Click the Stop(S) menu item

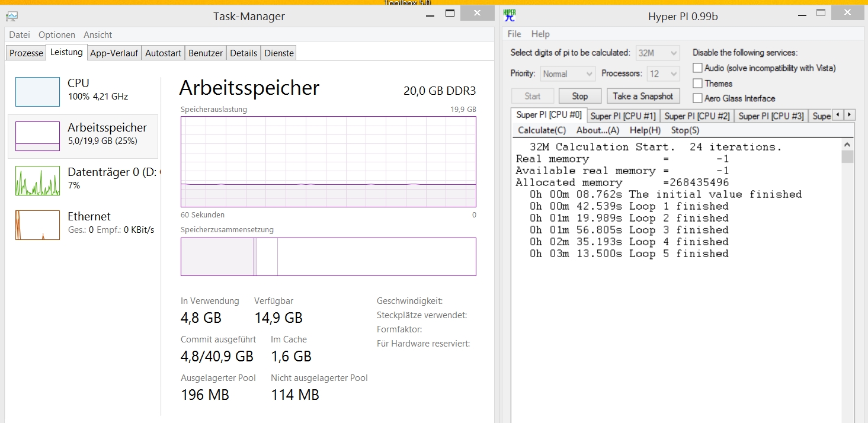coord(685,130)
